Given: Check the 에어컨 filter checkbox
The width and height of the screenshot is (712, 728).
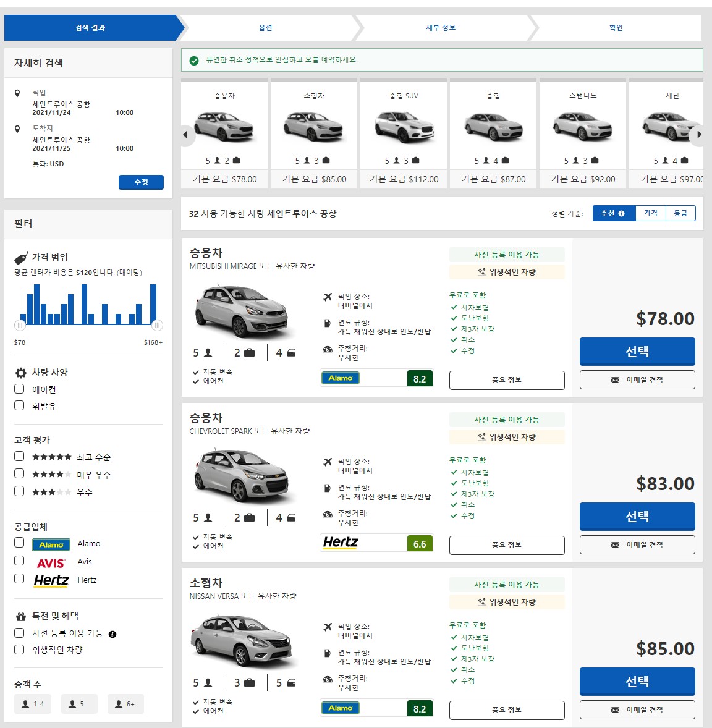Looking at the screenshot, I should tap(19, 389).
